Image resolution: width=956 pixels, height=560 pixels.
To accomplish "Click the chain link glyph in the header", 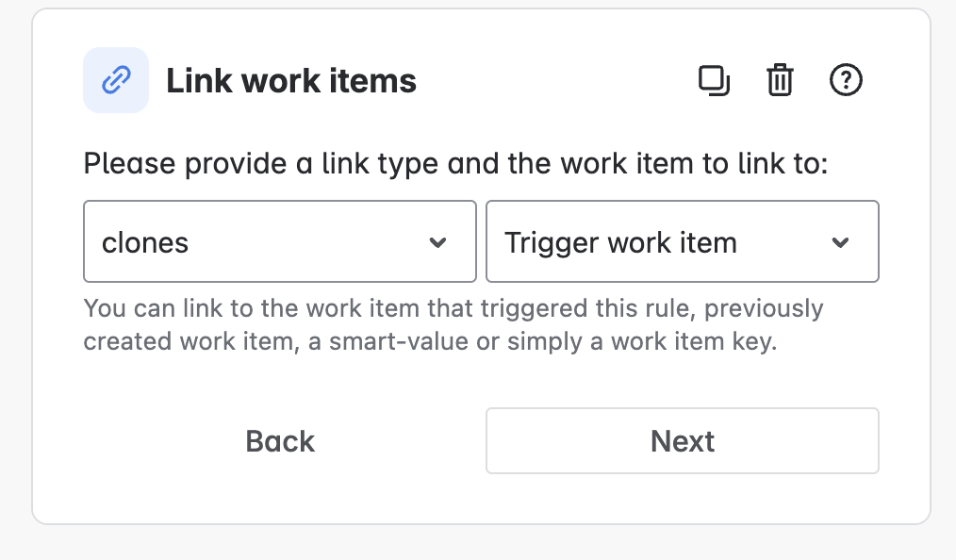I will click(115, 80).
